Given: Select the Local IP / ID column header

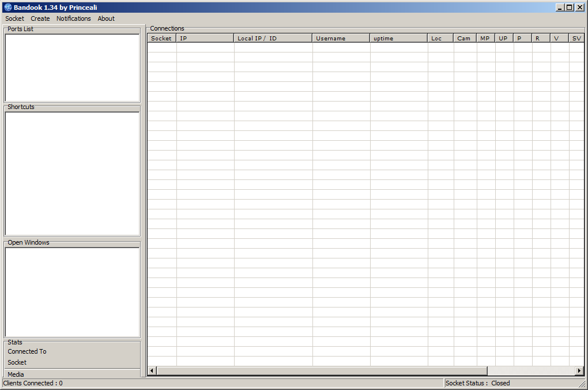Looking at the screenshot, I should click(273, 38).
